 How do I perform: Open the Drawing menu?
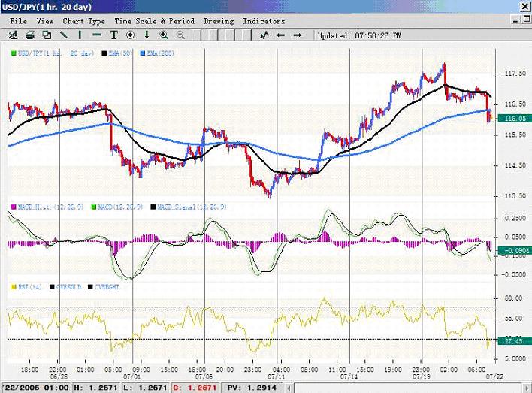[x=219, y=21]
